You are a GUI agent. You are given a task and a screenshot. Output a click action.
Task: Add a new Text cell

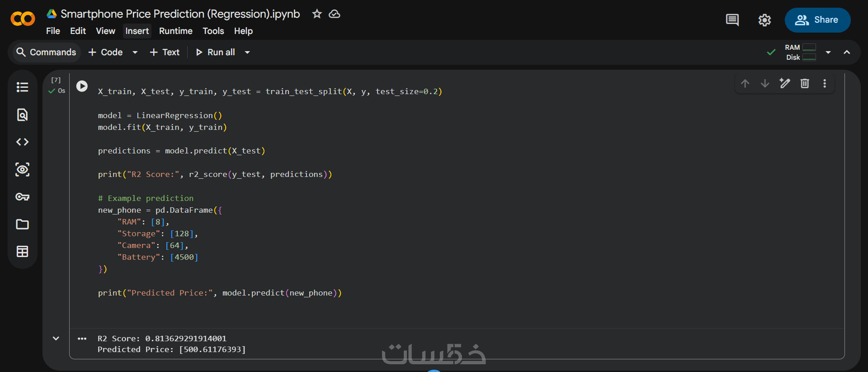click(x=165, y=52)
